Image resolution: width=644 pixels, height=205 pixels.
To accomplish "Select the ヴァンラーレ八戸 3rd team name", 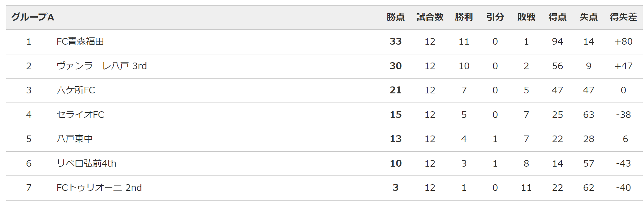I will 101,66.
